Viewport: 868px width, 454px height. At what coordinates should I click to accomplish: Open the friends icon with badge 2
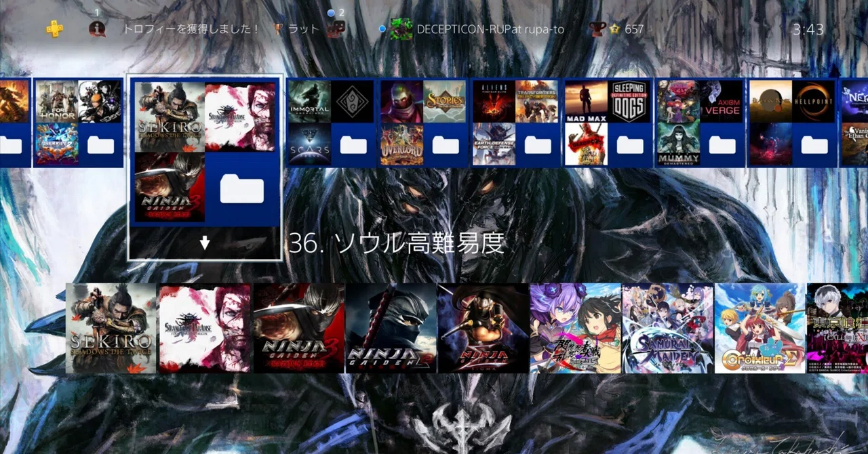(336, 28)
